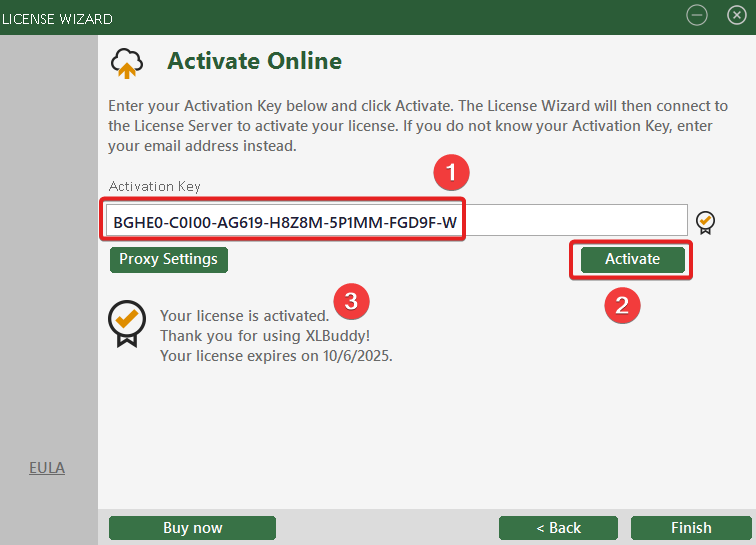The width and height of the screenshot is (756, 545).
Task: Click the red annotation circle numbered 1
Action: [x=451, y=172]
